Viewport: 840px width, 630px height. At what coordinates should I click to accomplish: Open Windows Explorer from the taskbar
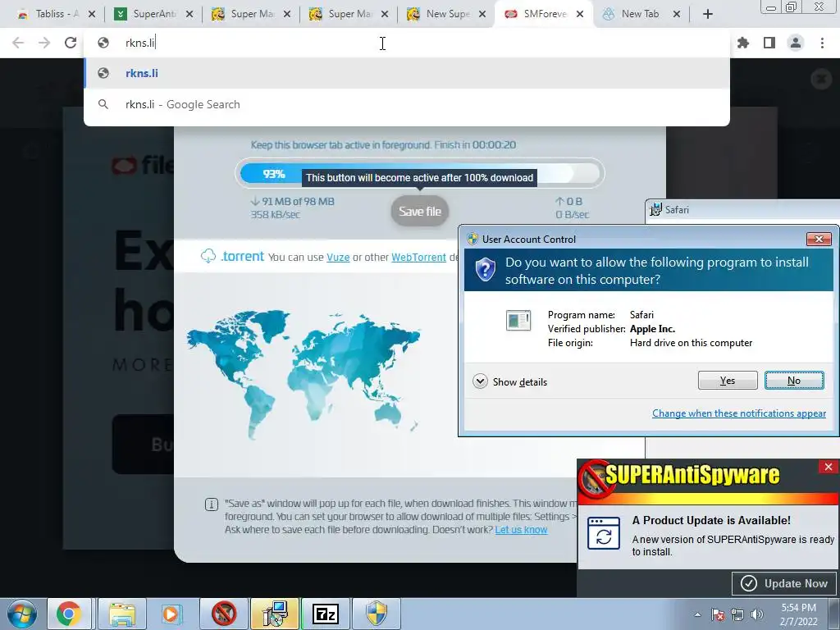click(x=122, y=614)
